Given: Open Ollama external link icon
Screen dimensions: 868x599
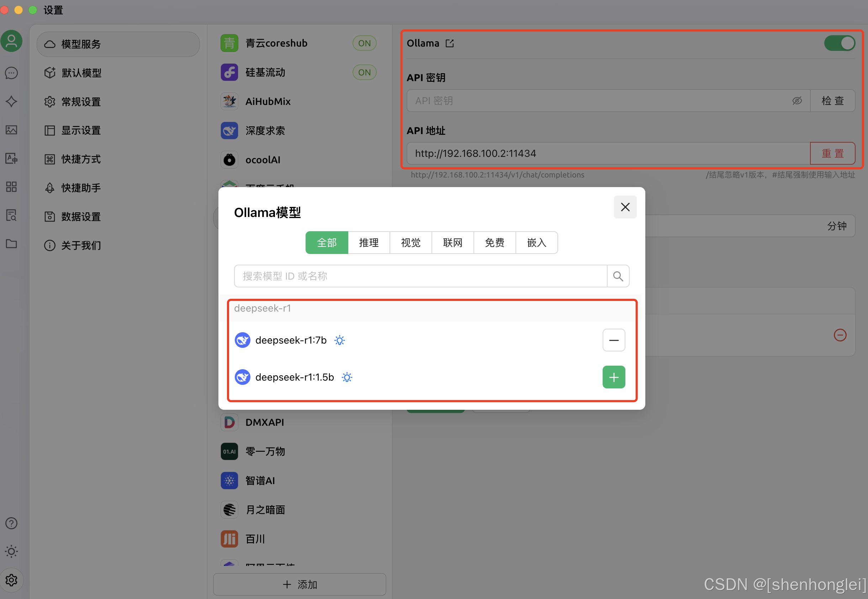Looking at the screenshot, I should [x=450, y=43].
